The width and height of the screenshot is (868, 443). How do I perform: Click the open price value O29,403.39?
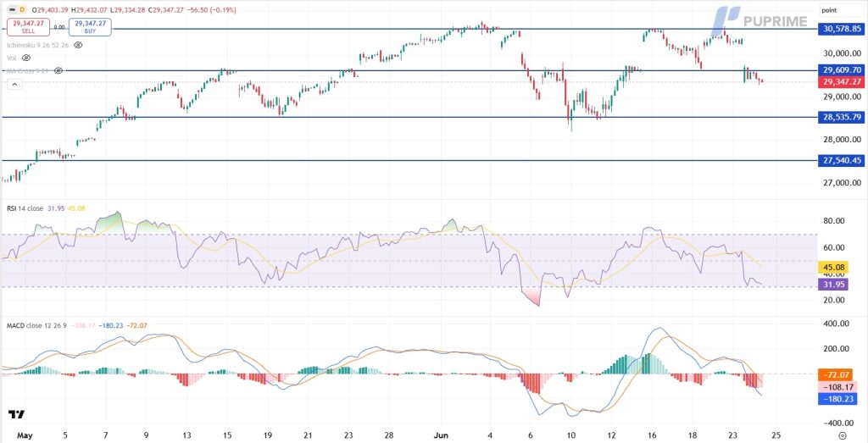pos(51,10)
